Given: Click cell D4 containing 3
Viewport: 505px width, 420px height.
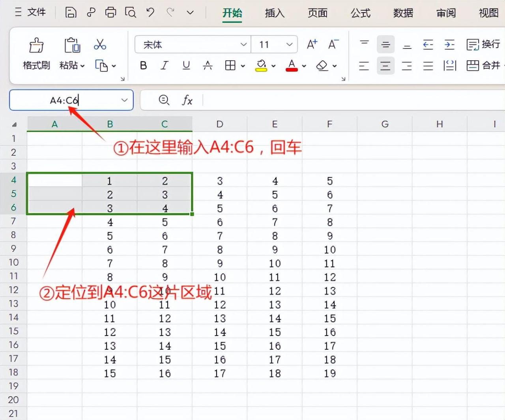Looking at the screenshot, I should [x=220, y=181].
